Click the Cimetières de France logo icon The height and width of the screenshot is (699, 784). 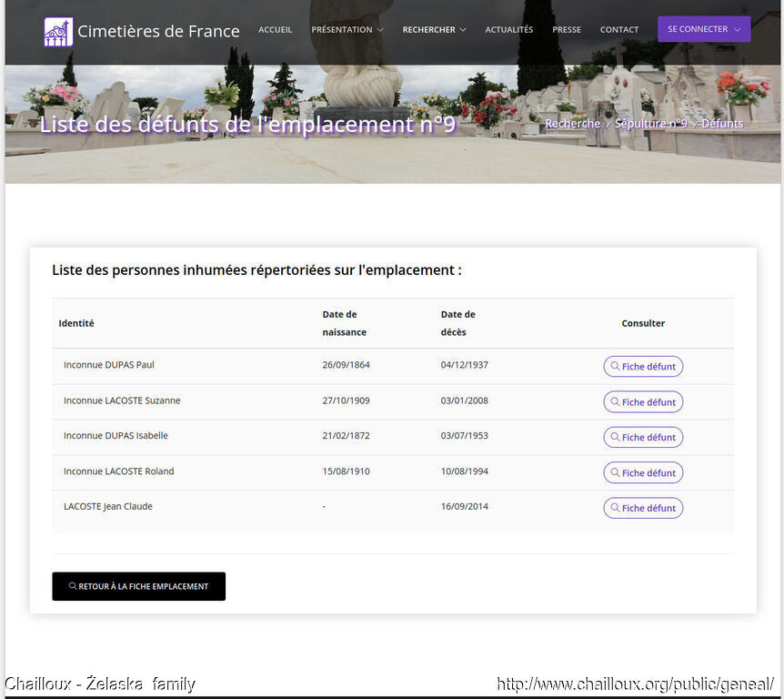[x=58, y=32]
